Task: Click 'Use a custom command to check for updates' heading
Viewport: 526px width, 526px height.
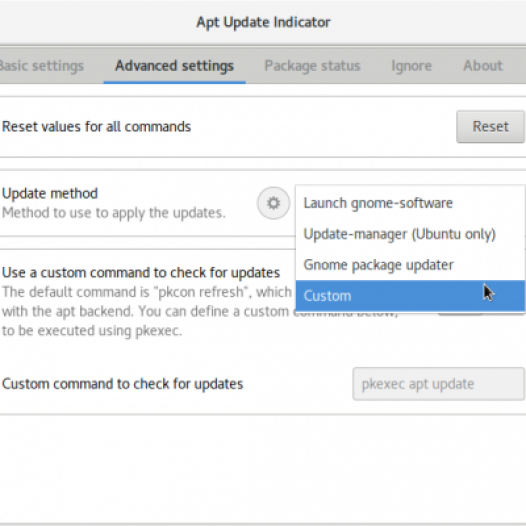Action: point(141,273)
